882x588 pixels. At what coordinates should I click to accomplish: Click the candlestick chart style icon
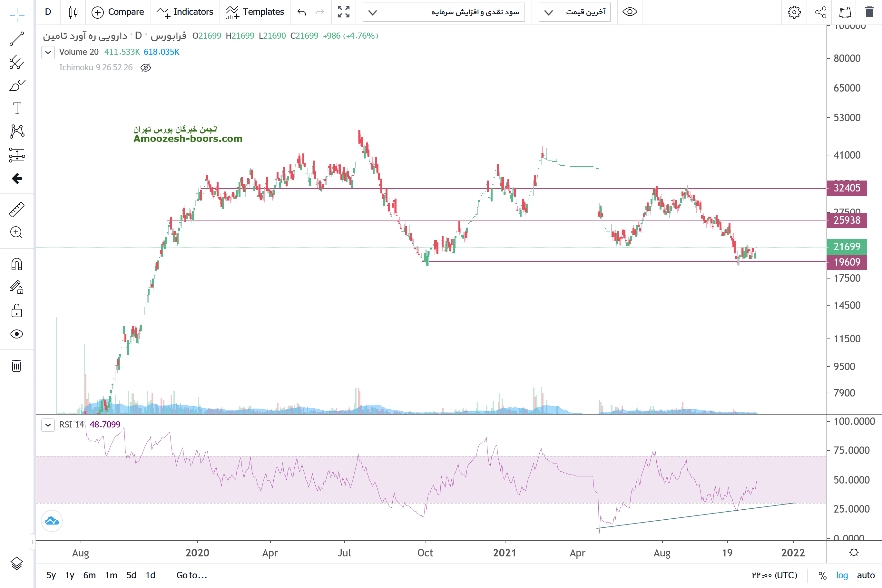73,12
